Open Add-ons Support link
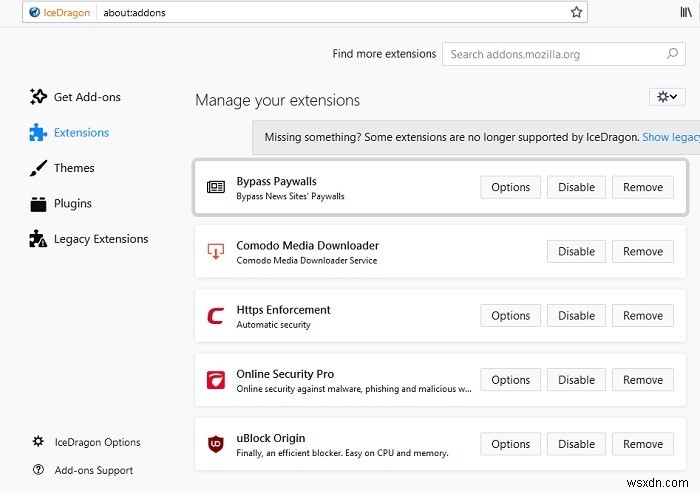 click(94, 470)
